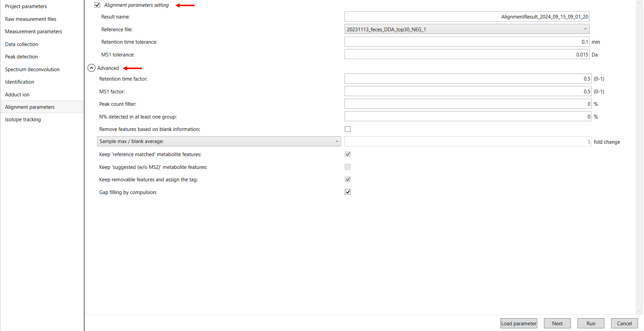Open the Isotope tracking section
This screenshot has width=644, height=331.
click(23, 119)
